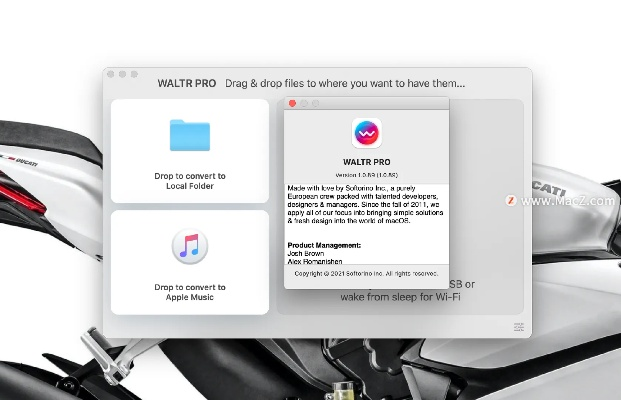Click the Softorino copyright notice

click(x=366, y=273)
